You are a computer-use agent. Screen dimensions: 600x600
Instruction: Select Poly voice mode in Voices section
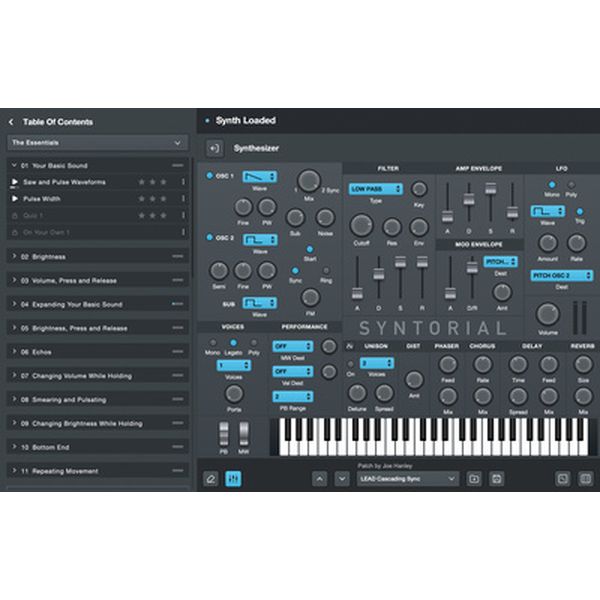[x=254, y=343]
